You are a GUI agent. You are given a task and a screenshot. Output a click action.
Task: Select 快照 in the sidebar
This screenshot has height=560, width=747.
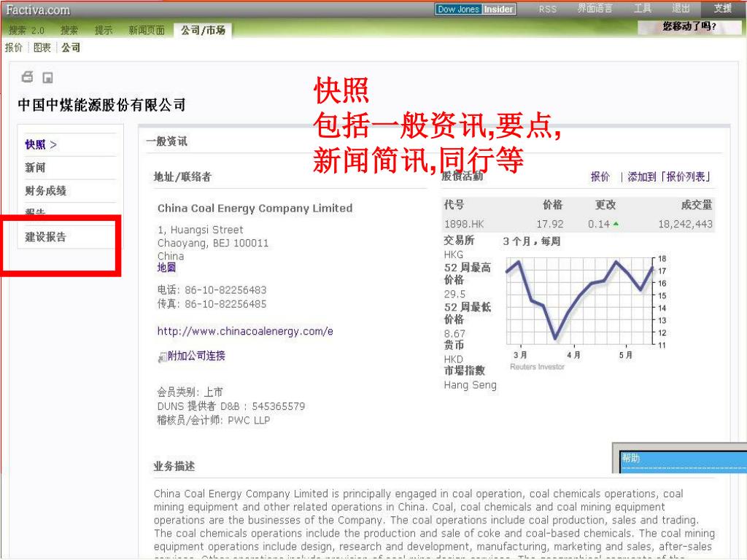pyautogui.click(x=41, y=145)
